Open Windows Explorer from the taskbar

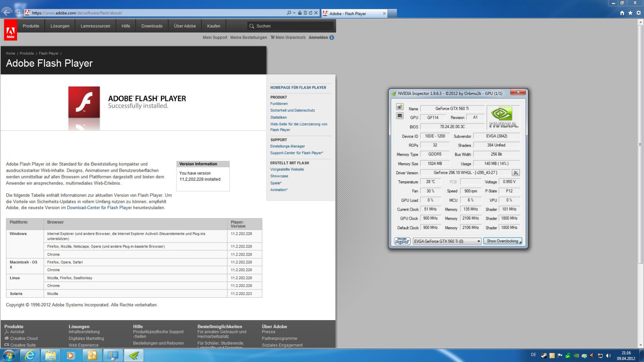point(50,355)
